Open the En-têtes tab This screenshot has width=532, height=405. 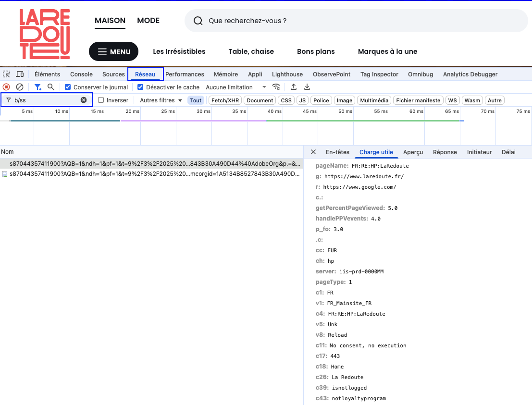337,152
